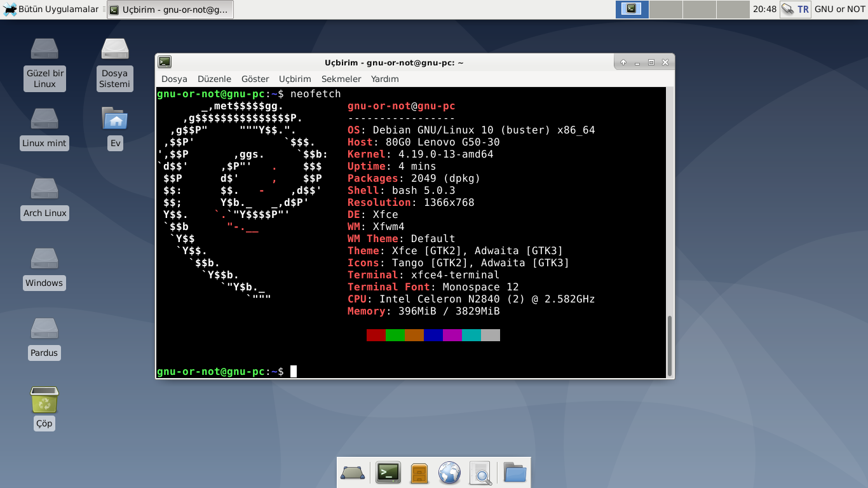The width and height of the screenshot is (868, 488).
Task: Click the 'WM: Xfwm4' line
Action: (x=376, y=227)
